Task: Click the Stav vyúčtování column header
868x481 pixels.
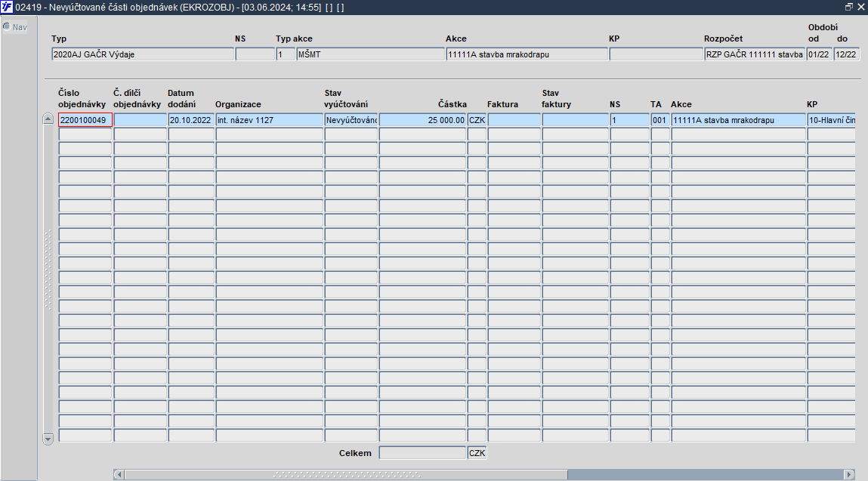Action: pos(346,98)
